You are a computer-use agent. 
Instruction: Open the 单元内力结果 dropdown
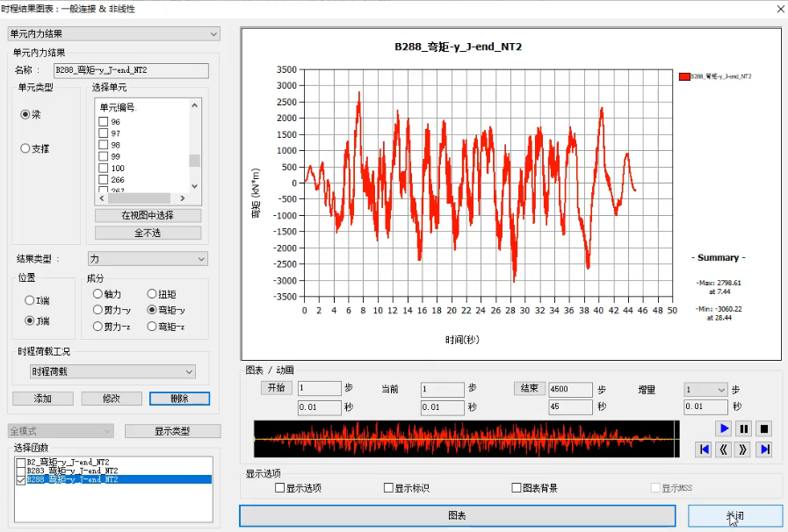click(x=113, y=33)
